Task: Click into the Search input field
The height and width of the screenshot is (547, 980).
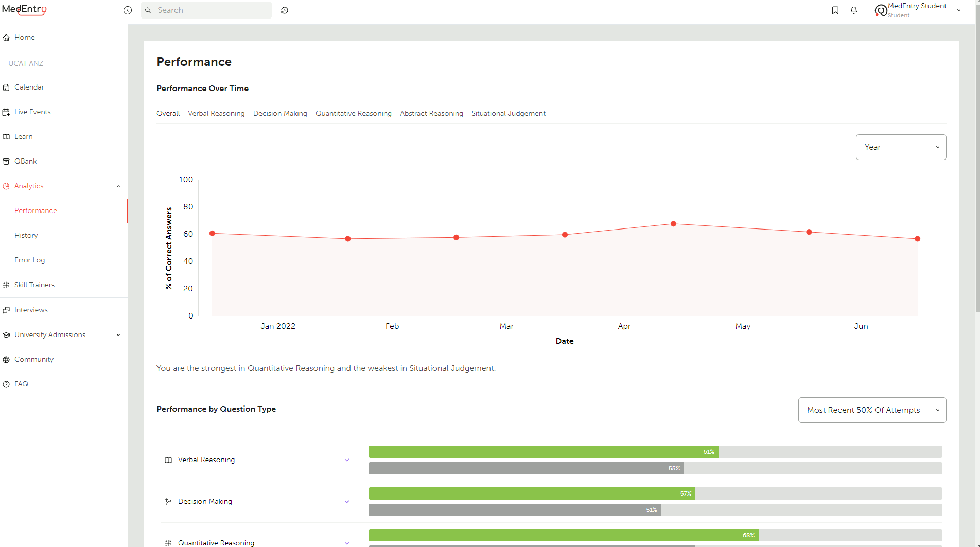Action: [x=211, y=10]
